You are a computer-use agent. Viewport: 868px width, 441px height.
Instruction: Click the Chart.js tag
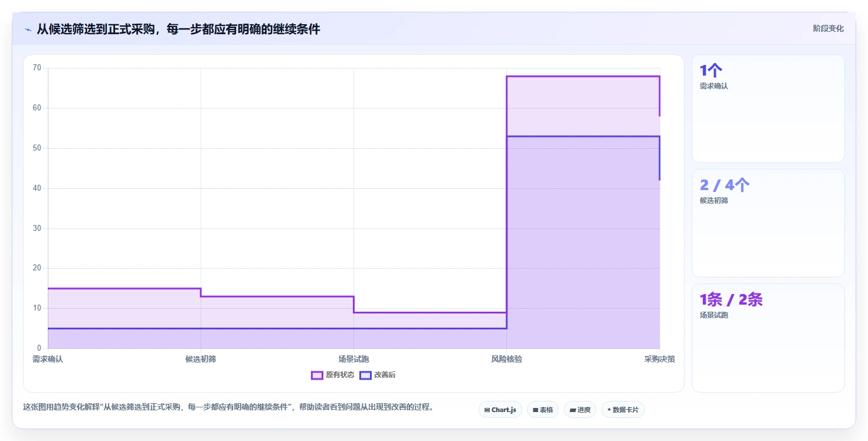(x=500, y=410)
